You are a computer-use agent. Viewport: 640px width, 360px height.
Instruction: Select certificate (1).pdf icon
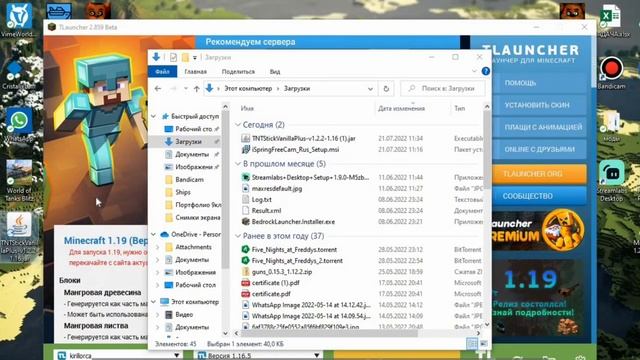pos(245,282)
